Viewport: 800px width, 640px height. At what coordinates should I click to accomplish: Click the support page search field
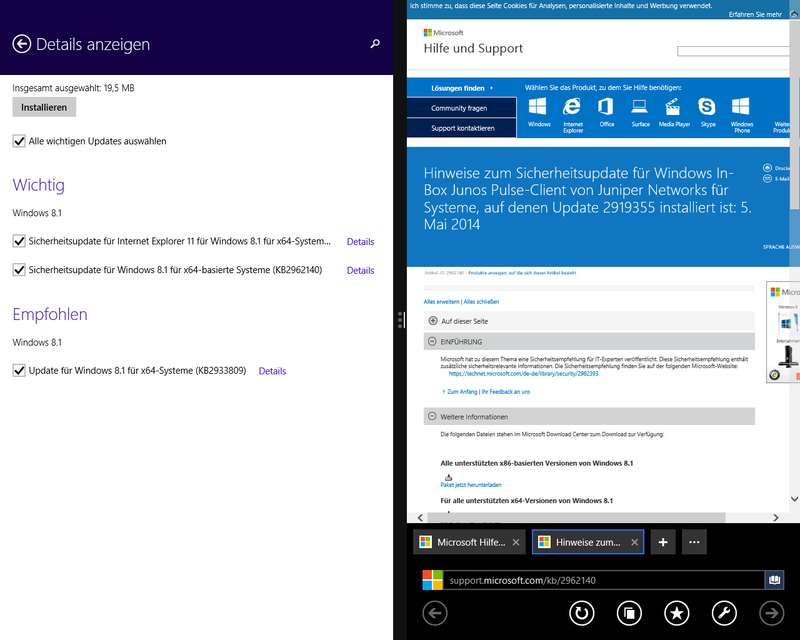pyautogui.click(x=734, y=51)
